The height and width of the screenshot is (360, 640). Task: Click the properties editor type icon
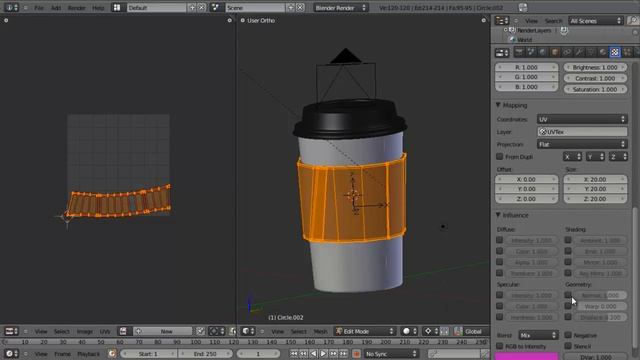click(x=502, y=53)
